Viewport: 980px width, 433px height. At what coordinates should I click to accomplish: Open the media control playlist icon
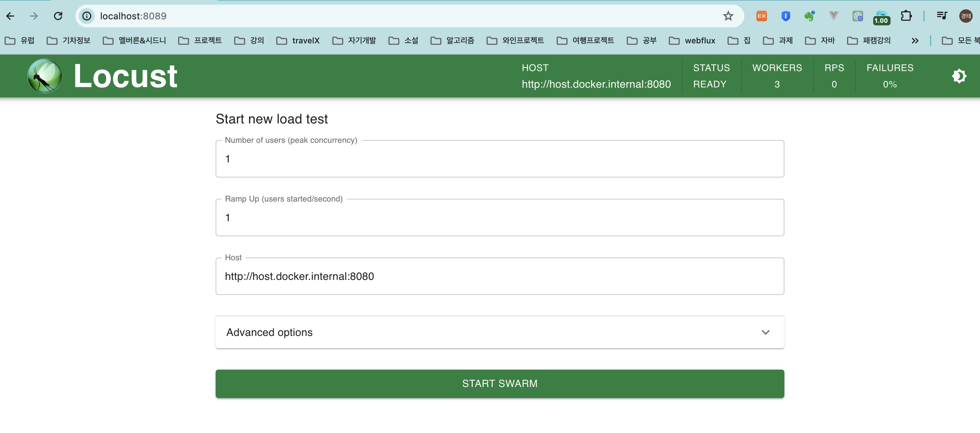942,16
